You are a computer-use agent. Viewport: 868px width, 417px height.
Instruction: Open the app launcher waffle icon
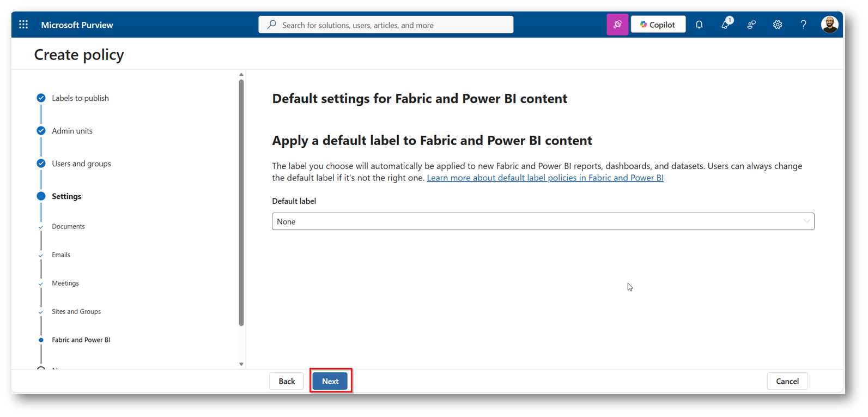point(23,25)
